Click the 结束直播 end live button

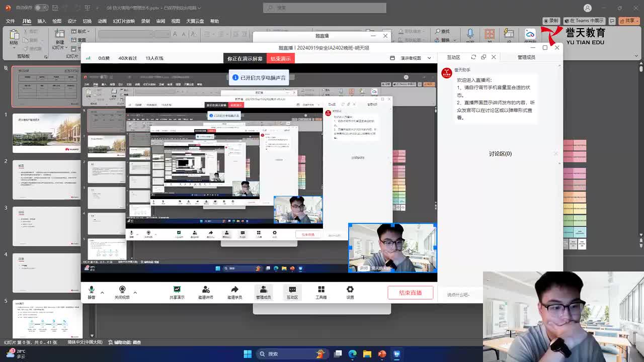[x=411, y=293]
